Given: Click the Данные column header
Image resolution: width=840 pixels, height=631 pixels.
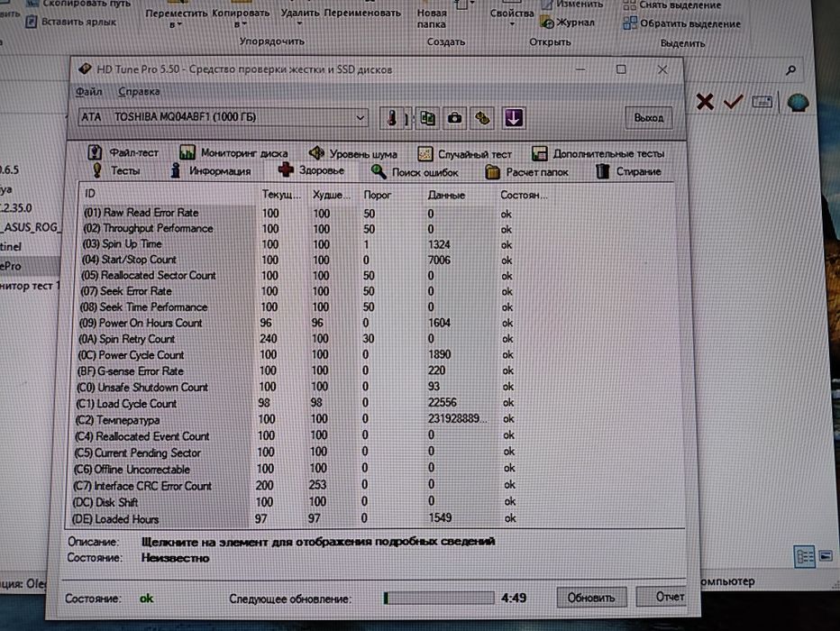Looking at the screenshot, I should 446,196.
